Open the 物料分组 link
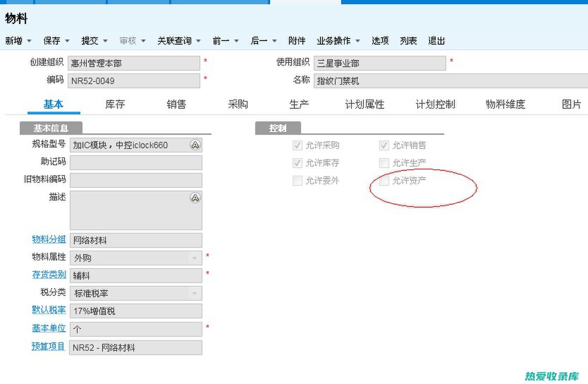Image resolution: width=588 pixels, height=384 pixels. coord(49,239)
